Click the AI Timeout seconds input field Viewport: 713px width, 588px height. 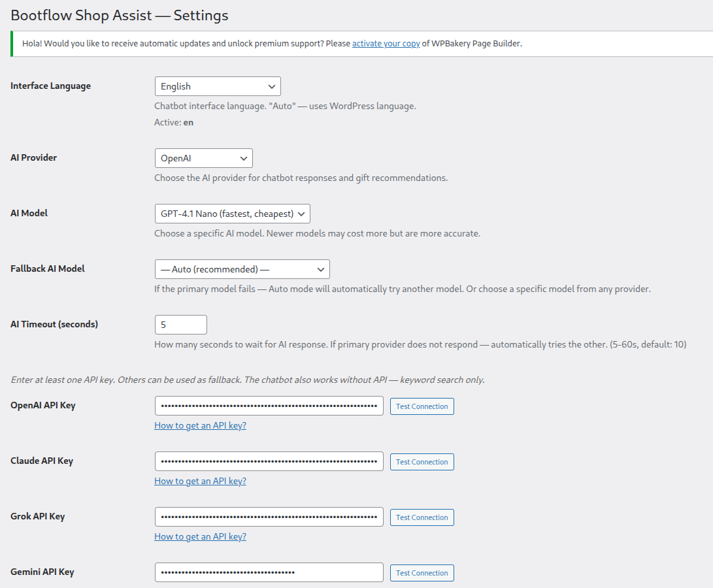pyautogui.click(x=180, y=325)
